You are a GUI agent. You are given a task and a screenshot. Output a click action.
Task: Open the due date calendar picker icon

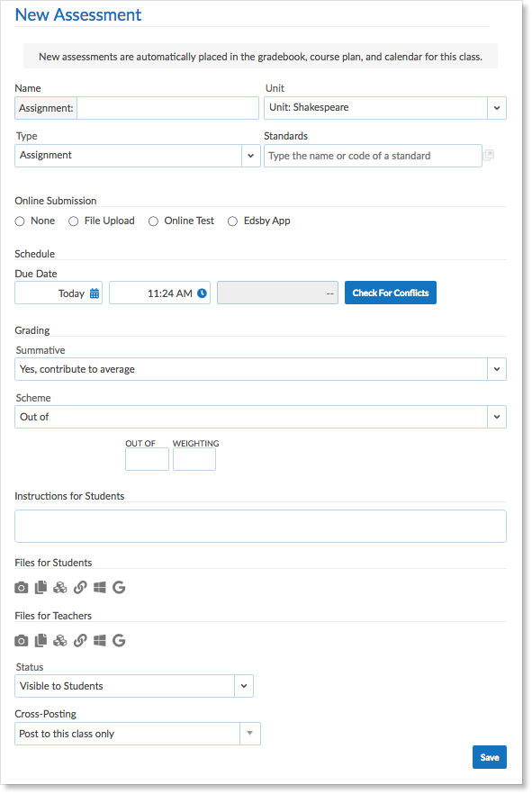[x=95, y=293]
